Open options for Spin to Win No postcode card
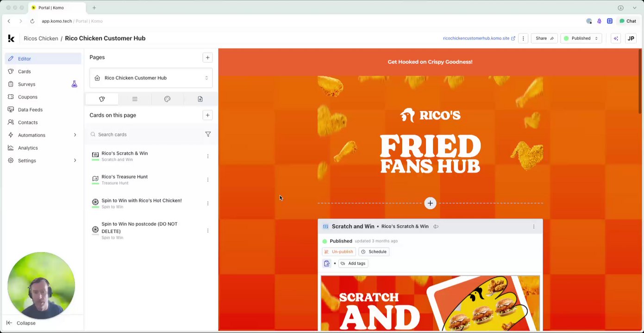This screenshot has width=644, height=333. 207,230
